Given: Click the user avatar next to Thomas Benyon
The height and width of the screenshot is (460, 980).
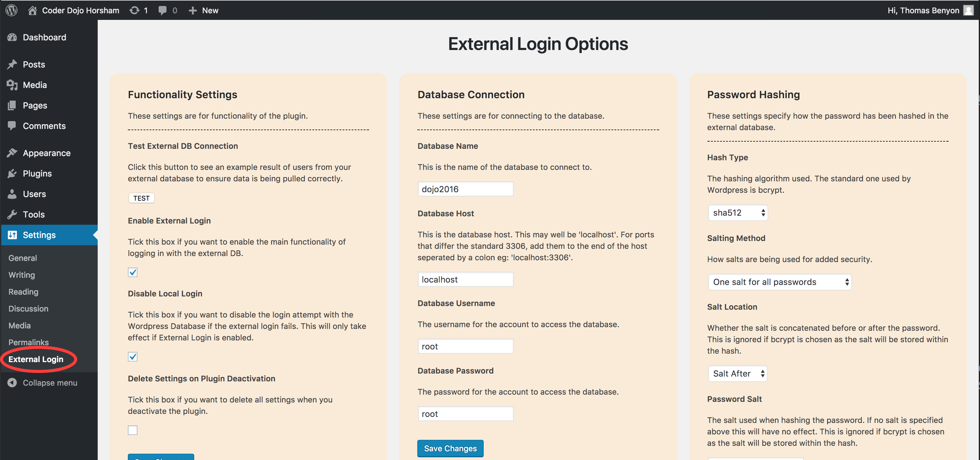Looking at the screenshot, I should tap(968, 10).
